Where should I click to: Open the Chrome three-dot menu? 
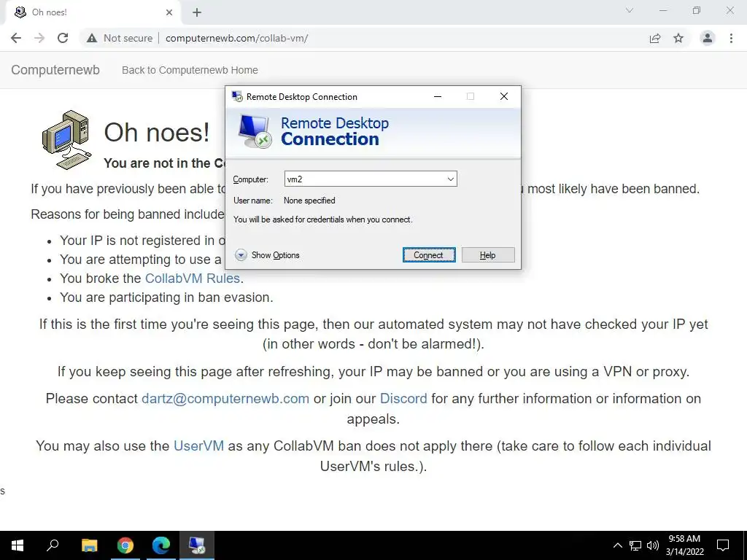click(731, 38)
